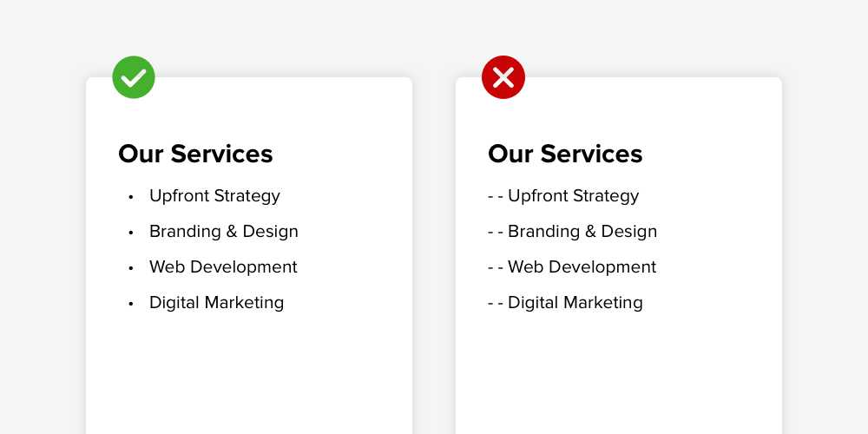Select the left card's Our Services heading
The height and width of the screenshot is (434, 868).
195,154
